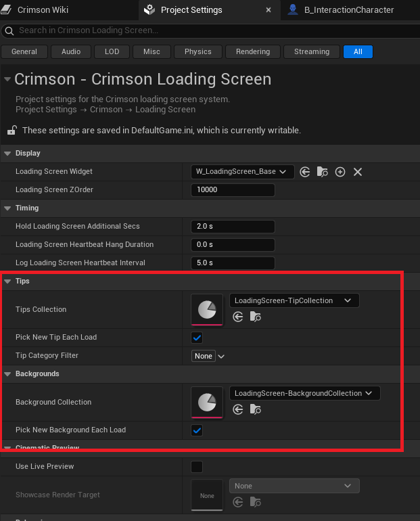Open the W_LoadingScreen_Base widget dropdown
Screen dimensions: 420x521
click(x=242, y=172)
